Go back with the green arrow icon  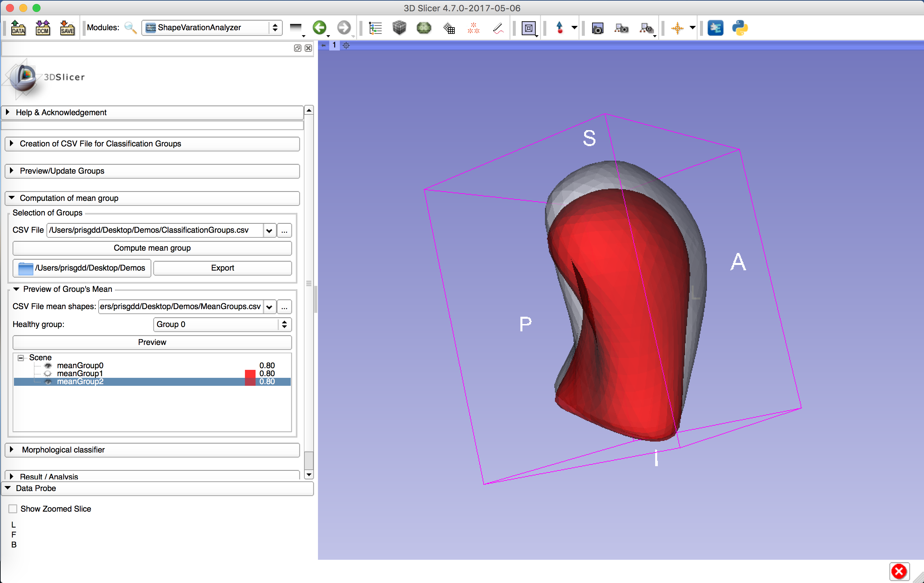(319, 28)
